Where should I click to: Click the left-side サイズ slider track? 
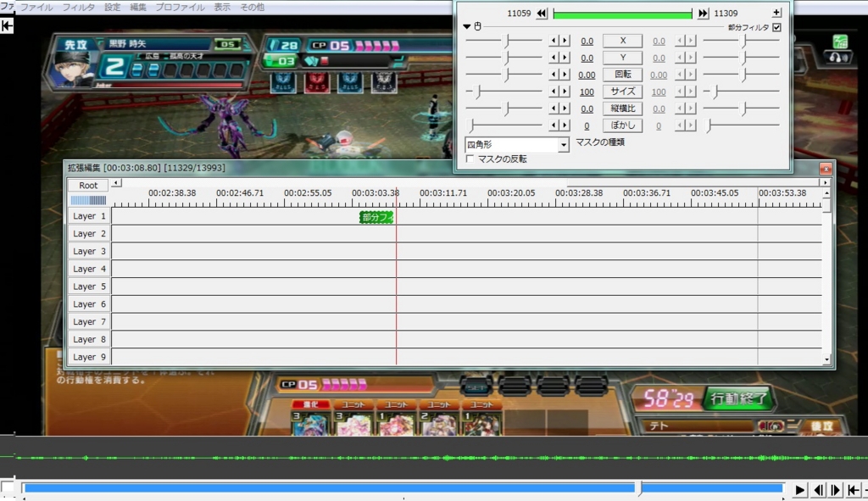504,92
